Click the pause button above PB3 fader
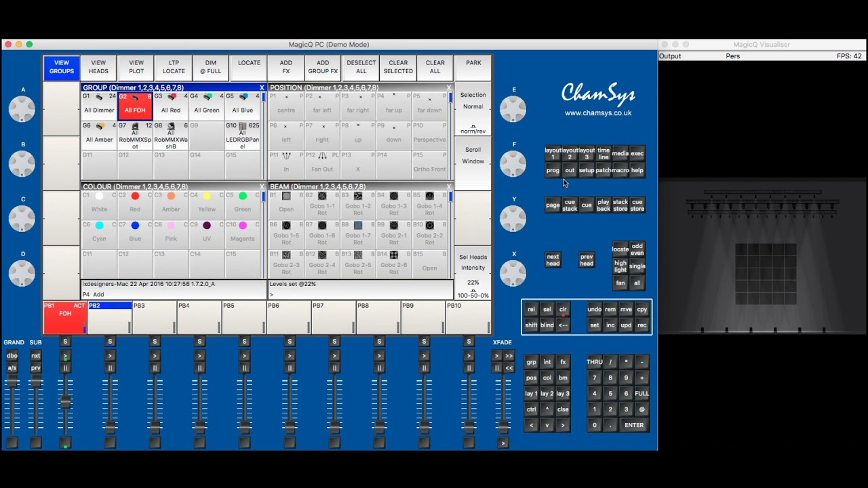Image resolution: width=868 pixels, height=488 pixels. (155, 368)
